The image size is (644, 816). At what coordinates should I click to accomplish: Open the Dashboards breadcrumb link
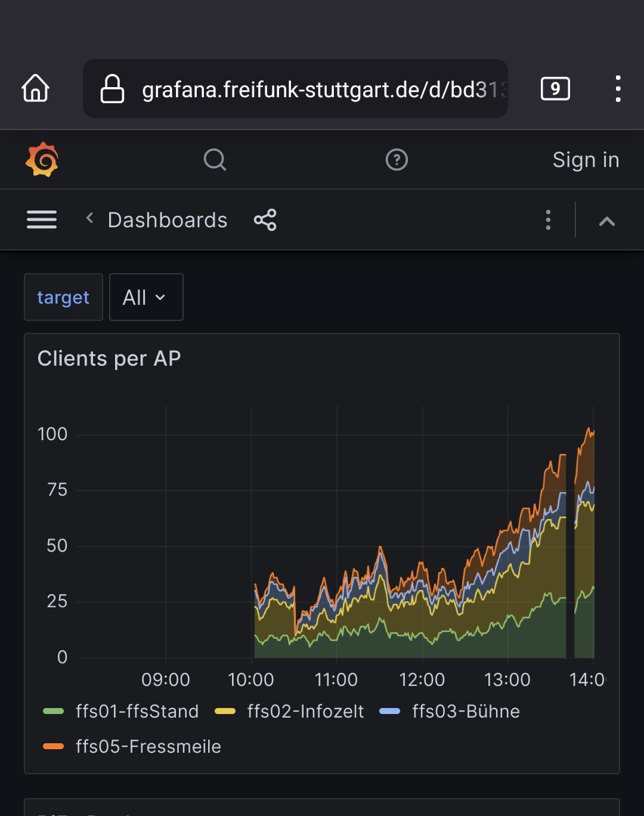click(x=168, y=220)
